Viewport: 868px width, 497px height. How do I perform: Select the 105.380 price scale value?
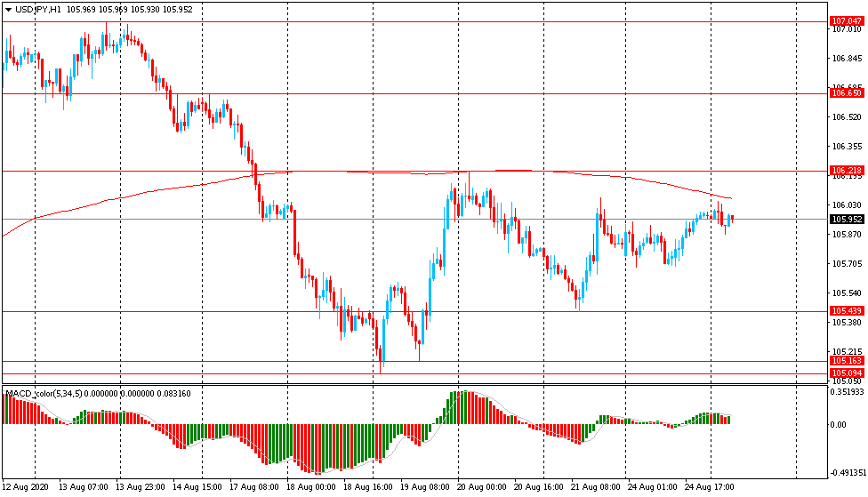pyautogui.click(x=847, y=323)
